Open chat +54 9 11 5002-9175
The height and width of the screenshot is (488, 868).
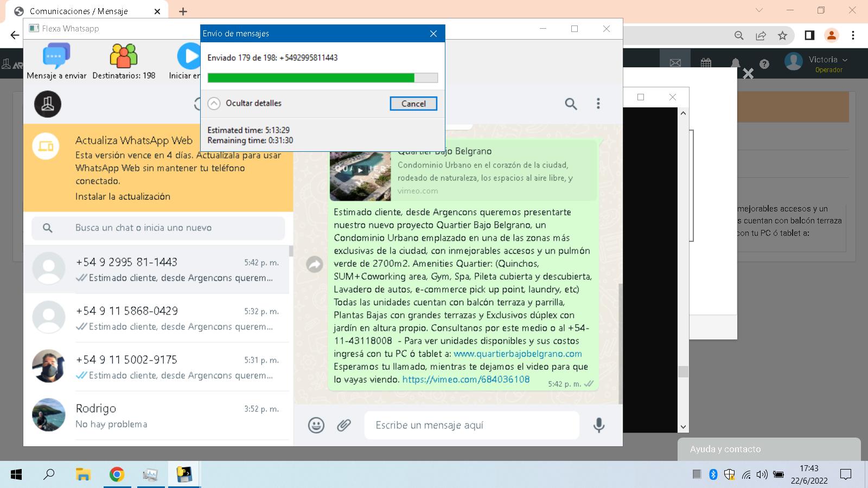coord(156,367)
